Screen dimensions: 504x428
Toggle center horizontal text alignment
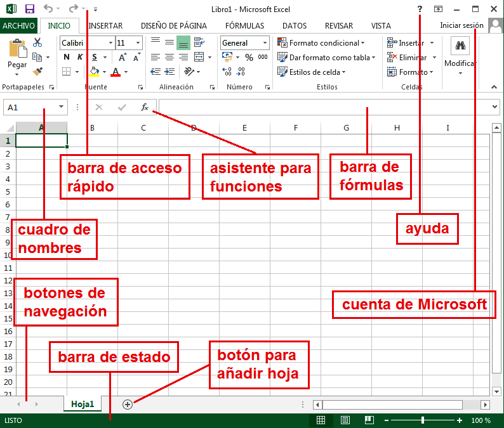tap(169, 57)
